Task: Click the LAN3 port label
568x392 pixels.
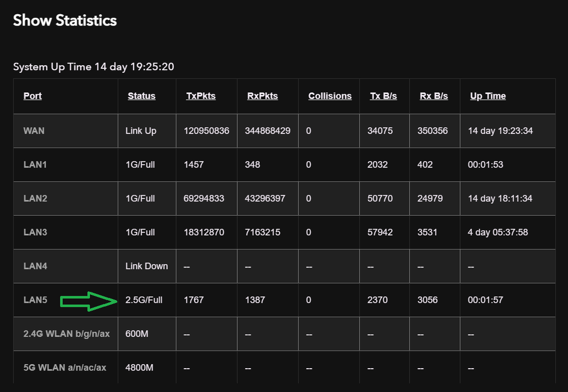Action: [35, 232]
